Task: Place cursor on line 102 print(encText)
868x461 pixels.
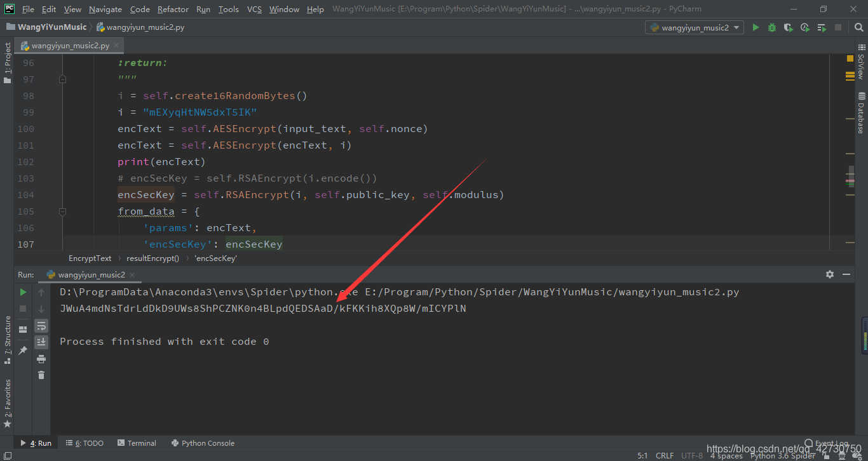Action: point(161,162)
